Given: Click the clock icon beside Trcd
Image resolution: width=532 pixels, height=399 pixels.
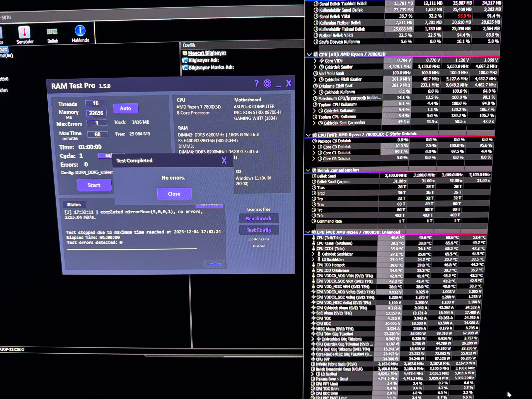Looking at the screenshot, I should coord(314,193).
